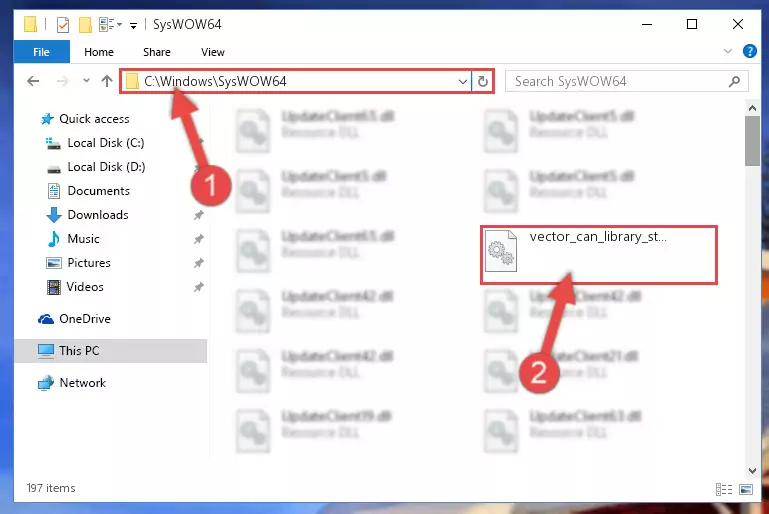The width and height of the screenshot is (769, 514).
Task: Close the SysWOW64 window
Action: coord(738,24)
